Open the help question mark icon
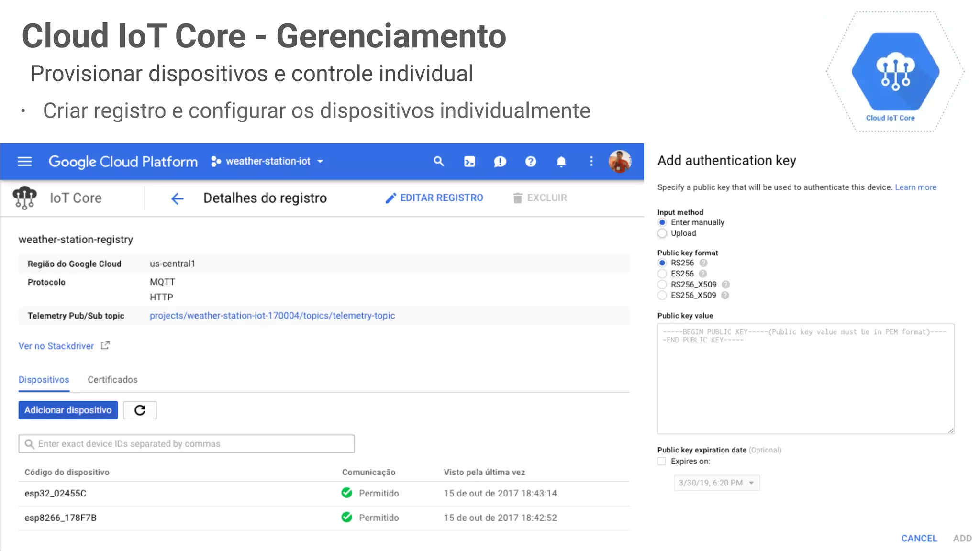Screen dimensions: 980x551 pyautogui.click(x=531, y=162)
